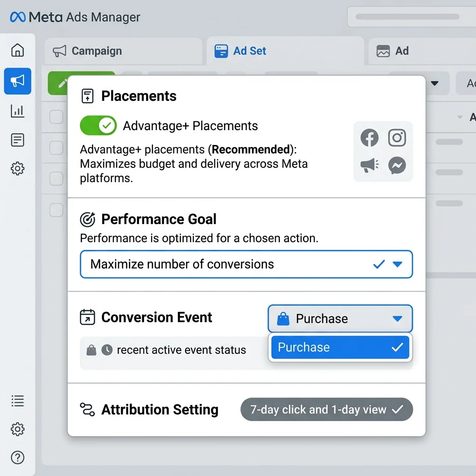476x476 pixels.
Task: Click the Ad tab image icon
Action: point(383,51)
